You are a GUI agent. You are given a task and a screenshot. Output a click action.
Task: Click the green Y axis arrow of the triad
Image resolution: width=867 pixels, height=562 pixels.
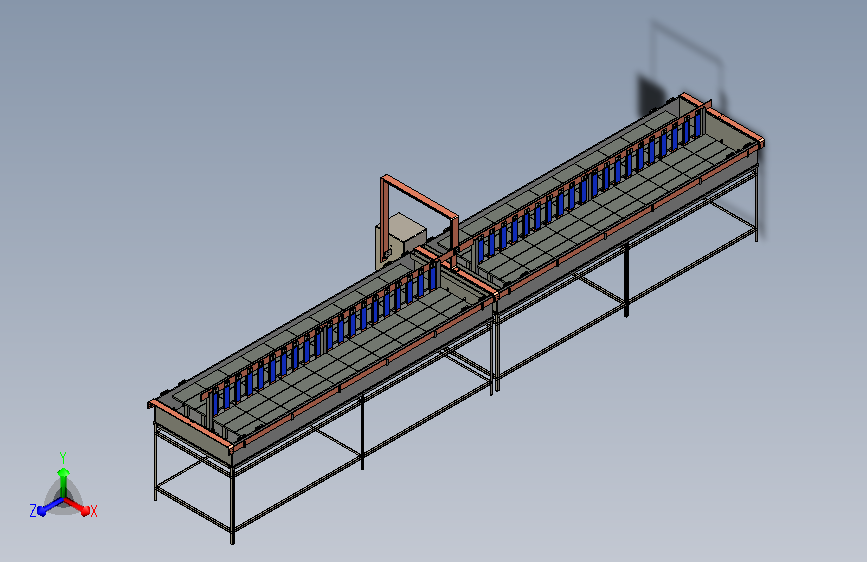63,482
